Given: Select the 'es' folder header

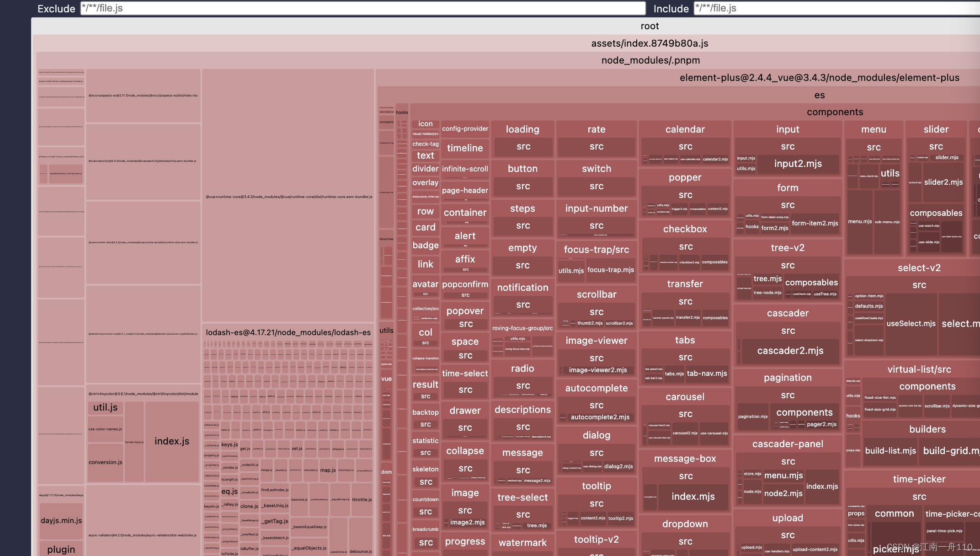Looking at the screenshot, I should [x=819, y=95].
